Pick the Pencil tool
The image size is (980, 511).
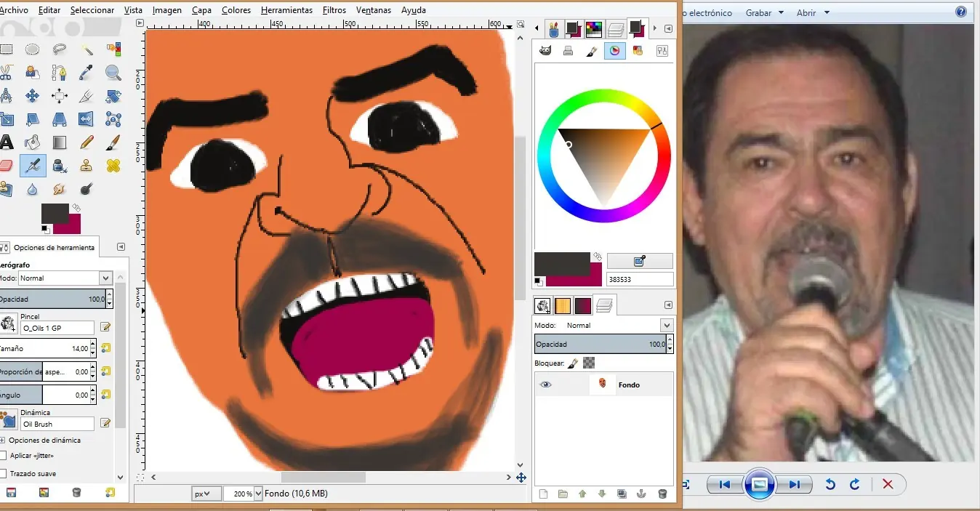(87, 142)
